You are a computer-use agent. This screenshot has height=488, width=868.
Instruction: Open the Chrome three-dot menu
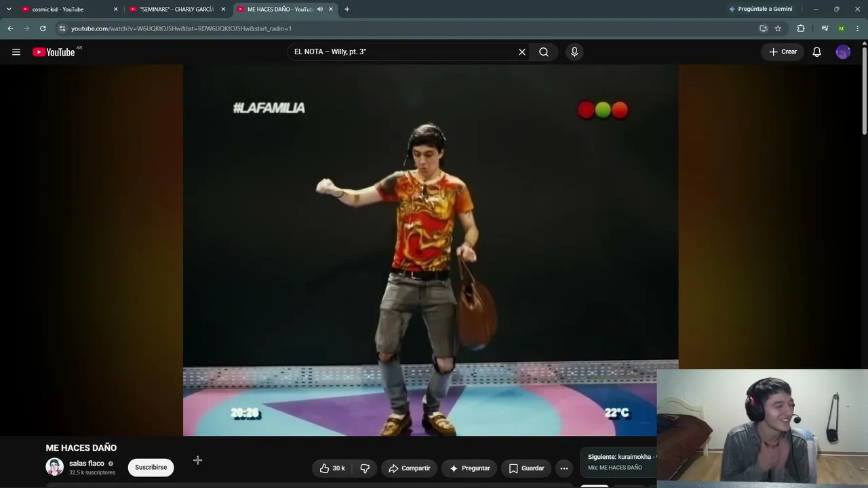coord(858,28)
